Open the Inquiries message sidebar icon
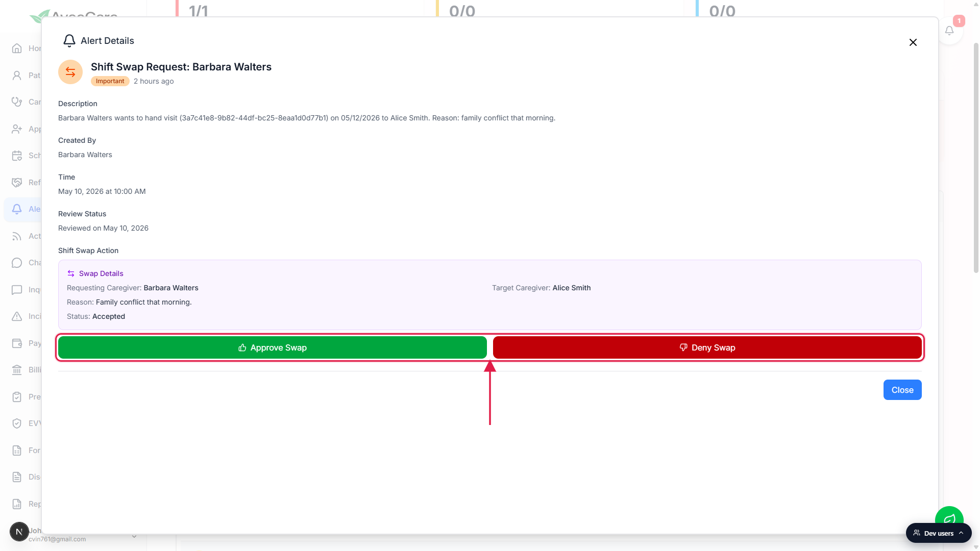 tap(17, 290)
